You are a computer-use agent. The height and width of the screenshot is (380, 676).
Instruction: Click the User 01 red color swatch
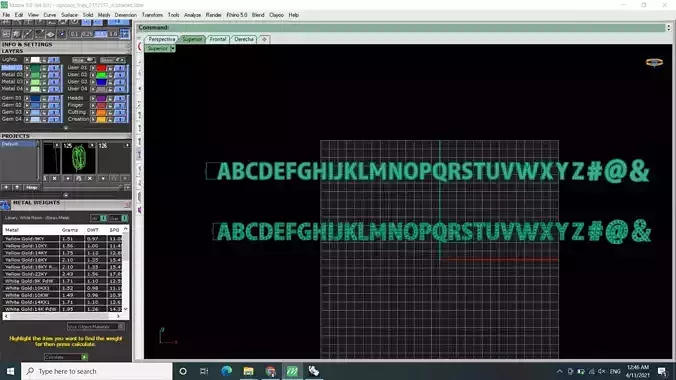101,68
